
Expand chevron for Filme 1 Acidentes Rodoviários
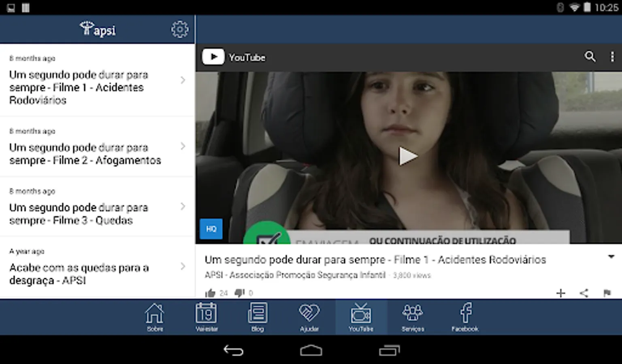[x=183, y=80]
